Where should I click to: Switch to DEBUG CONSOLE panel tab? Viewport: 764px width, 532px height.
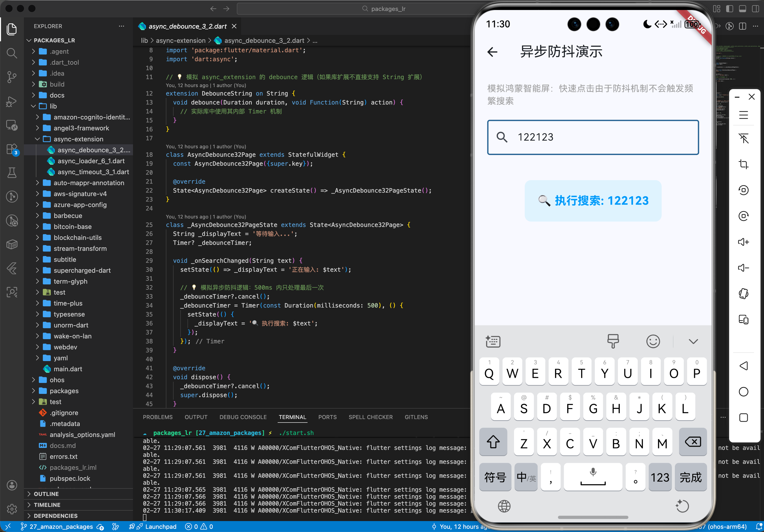pyautogui.click(x=243, y=417)
